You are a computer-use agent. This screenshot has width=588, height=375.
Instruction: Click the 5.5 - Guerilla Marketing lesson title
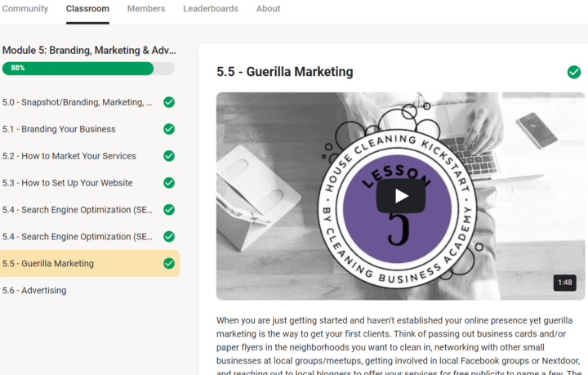(285, 72)
